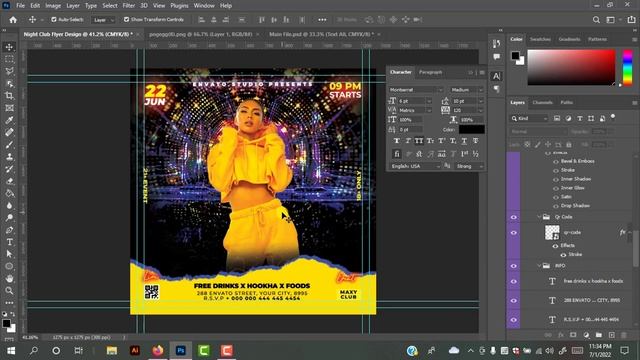Select the Brush tool
This screenshot has width=640, height=360.
[9, 144]
